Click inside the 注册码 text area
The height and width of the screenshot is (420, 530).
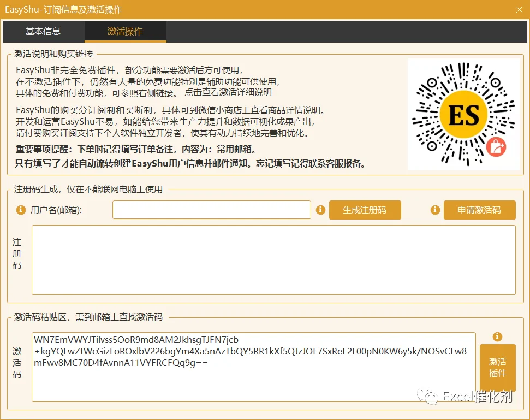273,260
